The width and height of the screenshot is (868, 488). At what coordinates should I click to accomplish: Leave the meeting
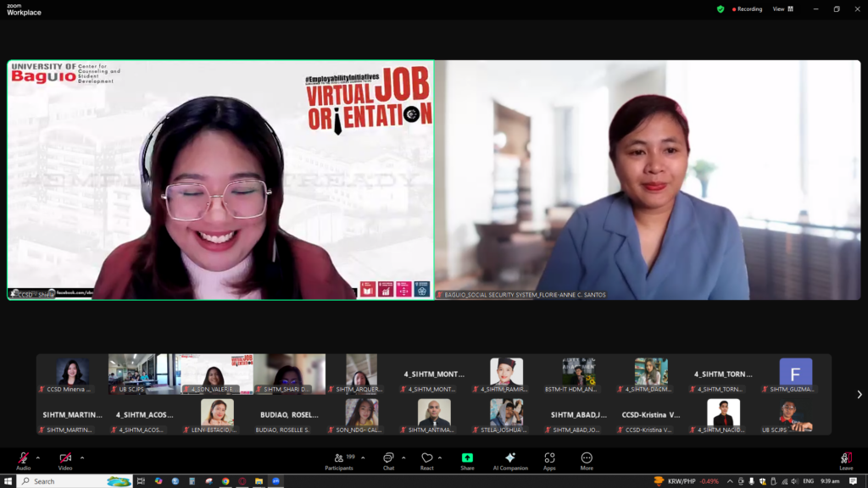click(846, 460)
